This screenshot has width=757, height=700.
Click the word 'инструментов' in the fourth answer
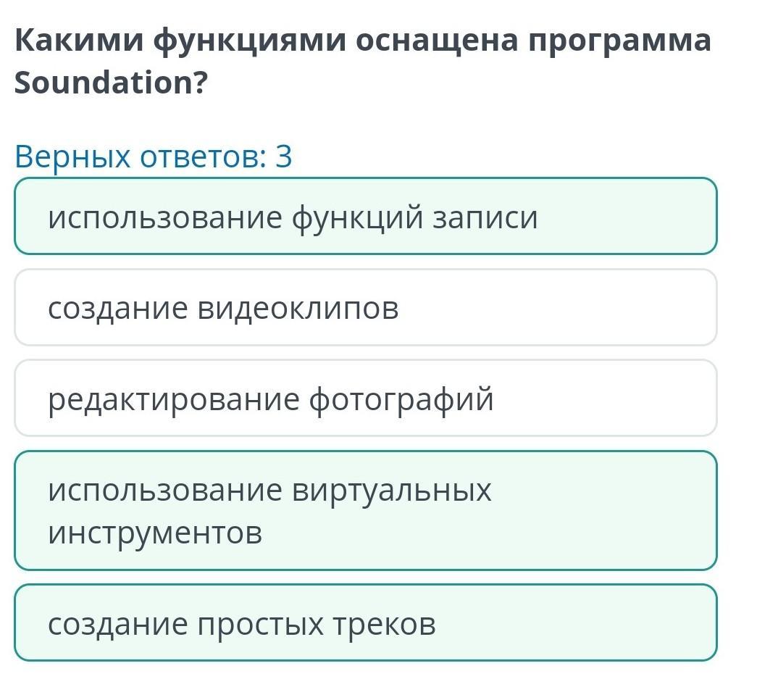pos(155,533)
